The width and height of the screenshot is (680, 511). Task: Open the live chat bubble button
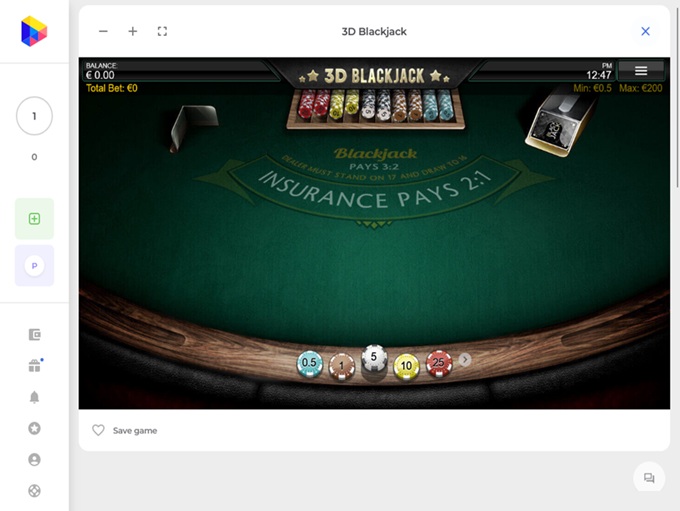(649, 478)
